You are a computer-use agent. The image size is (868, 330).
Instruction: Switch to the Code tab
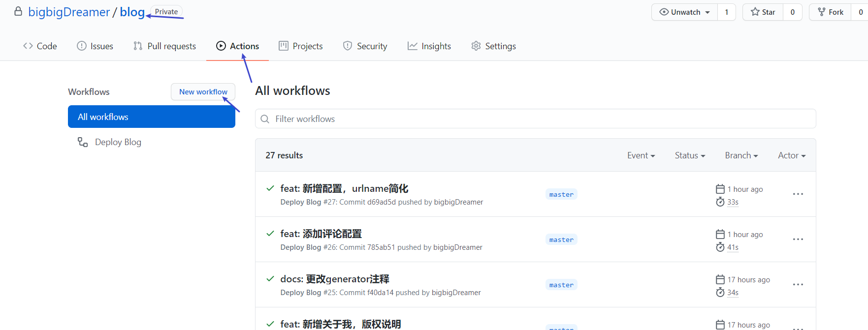click(40, 46)
